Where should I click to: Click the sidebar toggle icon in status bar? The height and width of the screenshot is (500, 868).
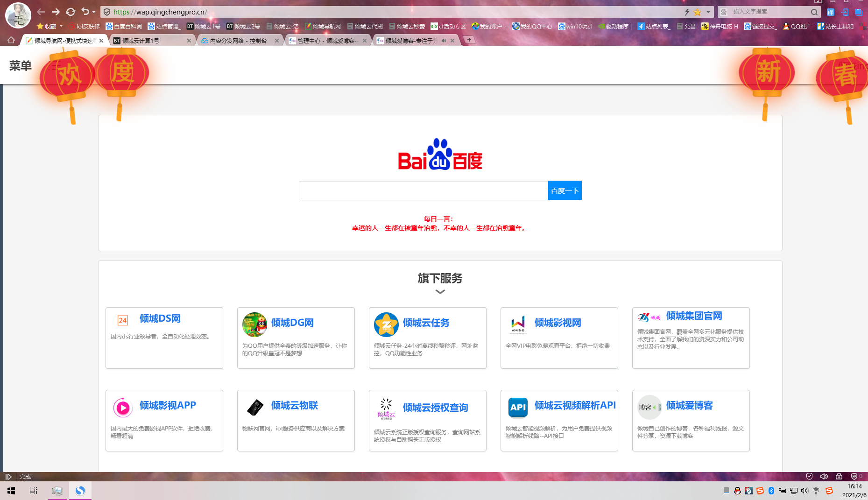pos(8,477)
